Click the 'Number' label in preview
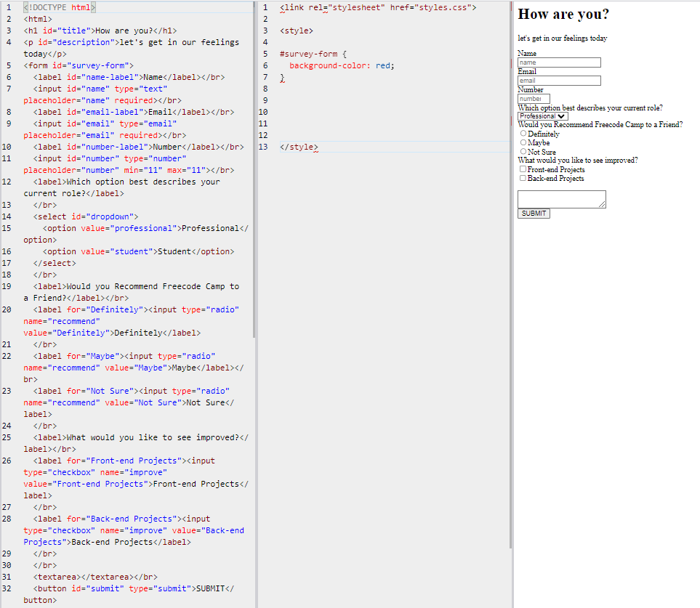This screenshot has width=700, height=608. point(531,89)
